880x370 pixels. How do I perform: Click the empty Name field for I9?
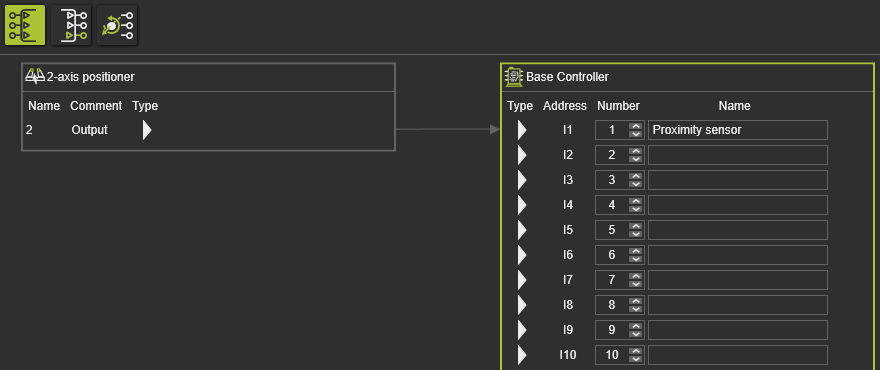tap(737, 330)
